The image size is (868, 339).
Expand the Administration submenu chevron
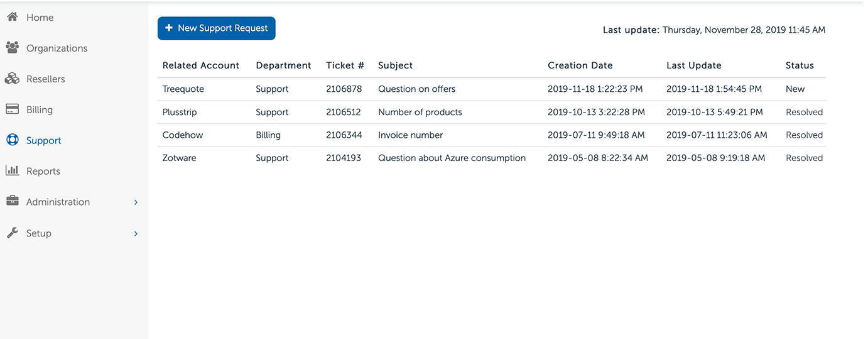click(136, 202)
